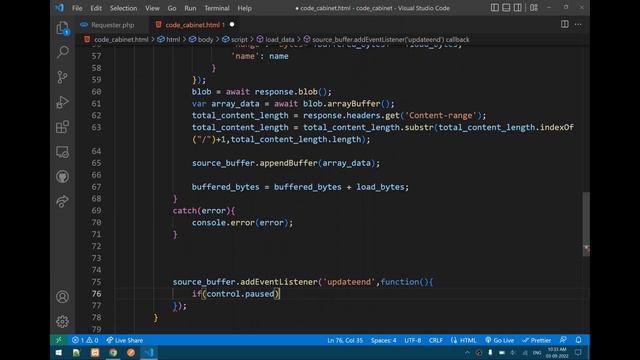Click Go Live in the status bar
Screen dimensions: 640x360
(500, 340)
